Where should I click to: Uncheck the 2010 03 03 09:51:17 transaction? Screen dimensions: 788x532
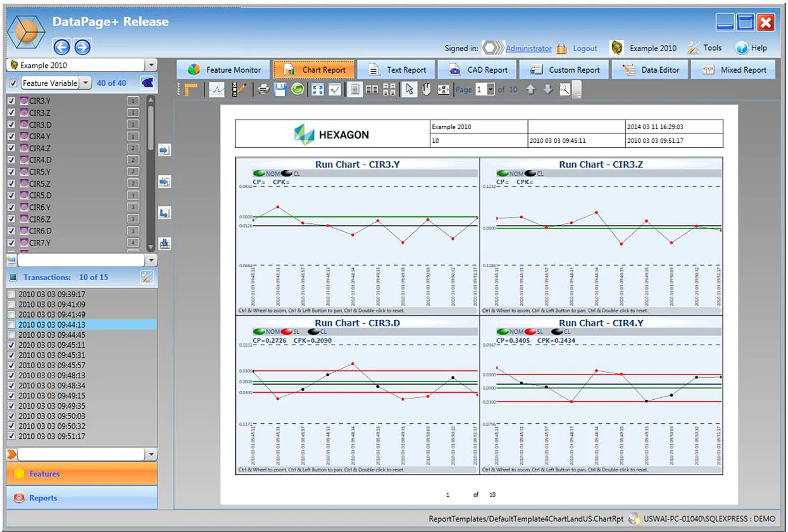(x=11, y=436)
